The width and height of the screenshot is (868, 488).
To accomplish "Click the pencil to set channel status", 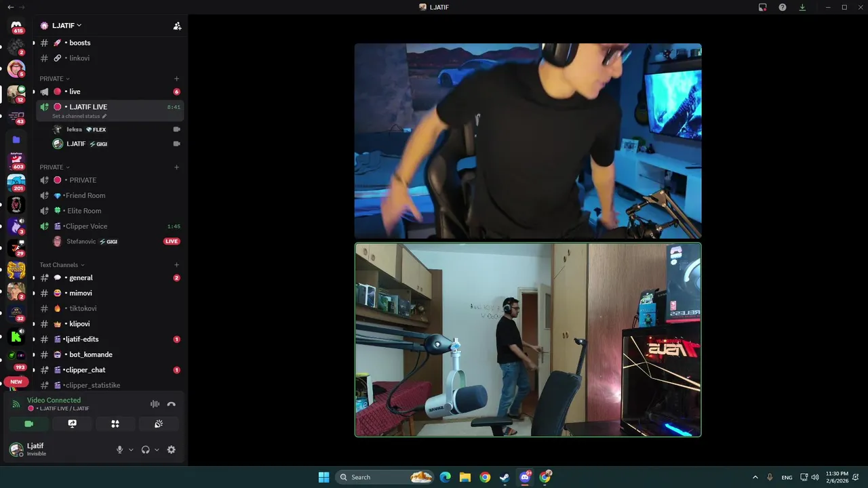I will pyautogui.click(x=104, y=116).
